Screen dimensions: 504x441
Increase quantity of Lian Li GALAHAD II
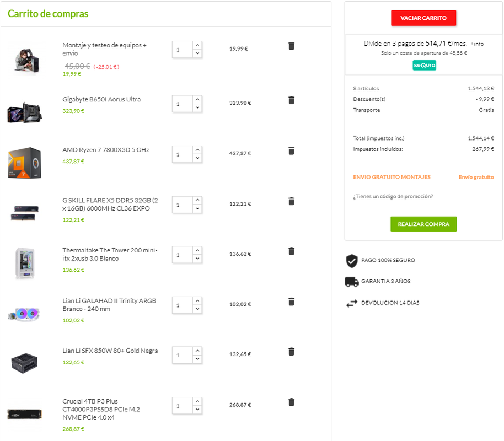point(197,301)
